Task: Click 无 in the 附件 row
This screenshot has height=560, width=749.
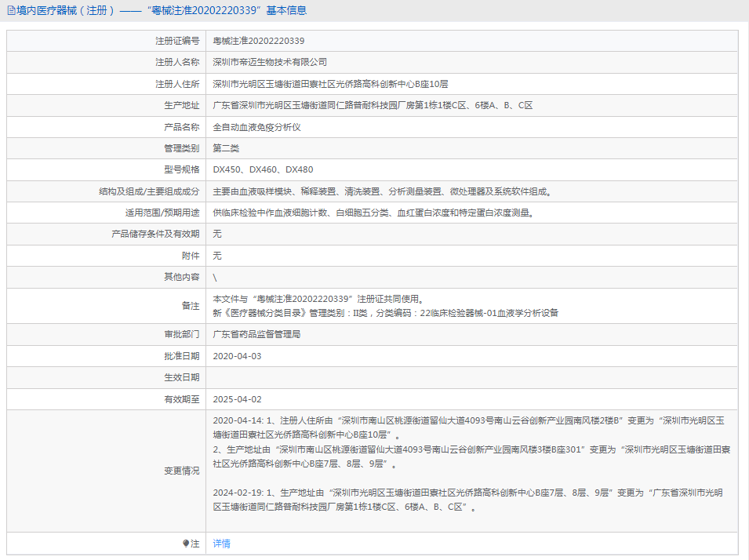Action: tap(217, 256)
